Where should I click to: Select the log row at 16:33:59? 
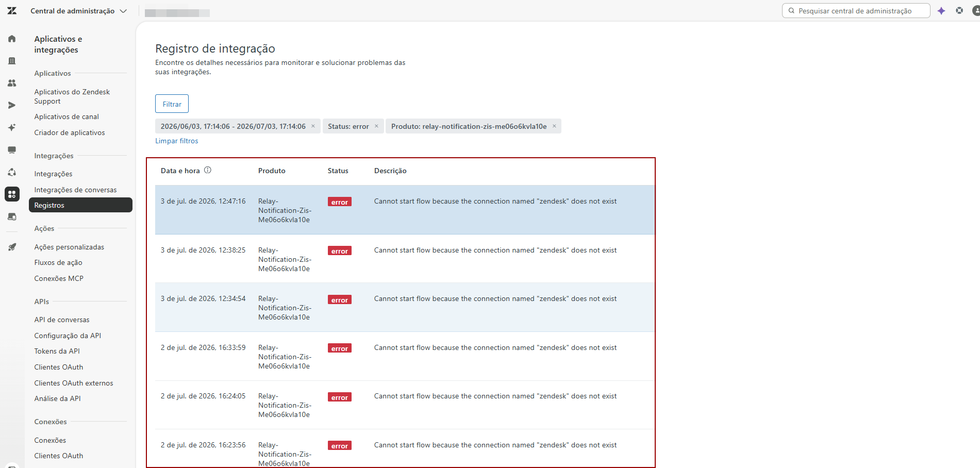coord(405,356)
